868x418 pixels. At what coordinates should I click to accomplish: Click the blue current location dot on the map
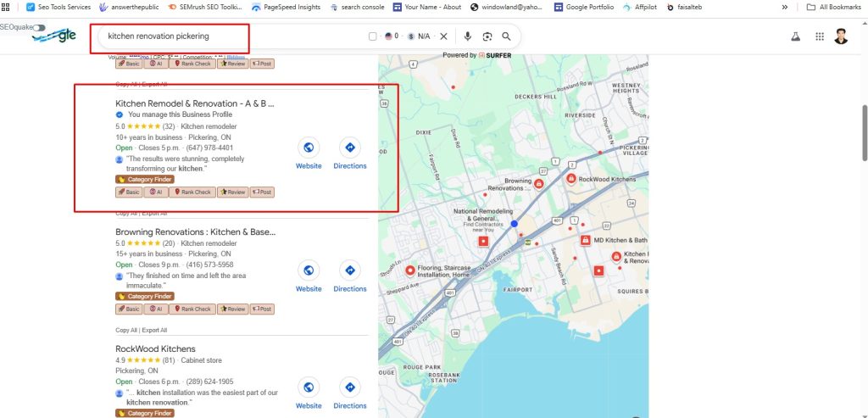(x=515, y=224)
